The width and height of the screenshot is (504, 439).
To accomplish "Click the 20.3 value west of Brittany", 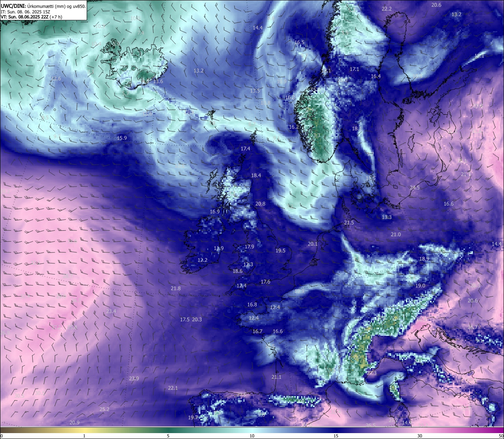I will (x=197, y=319).
